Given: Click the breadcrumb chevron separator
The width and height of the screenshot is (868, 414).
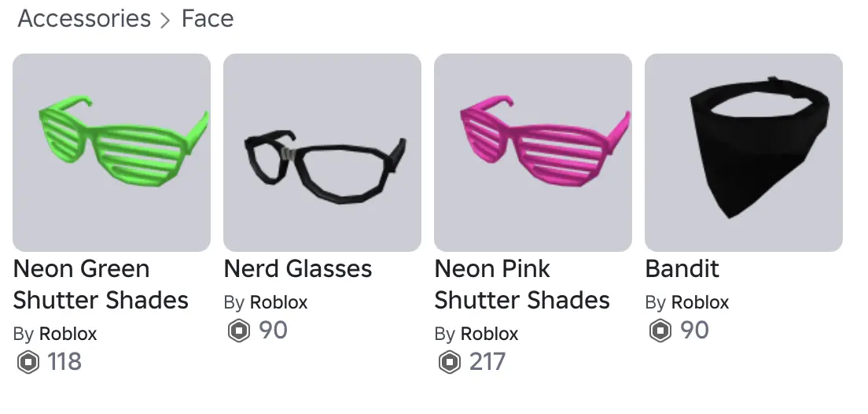Looking at the screenshot, I should (x=165, y=20).
